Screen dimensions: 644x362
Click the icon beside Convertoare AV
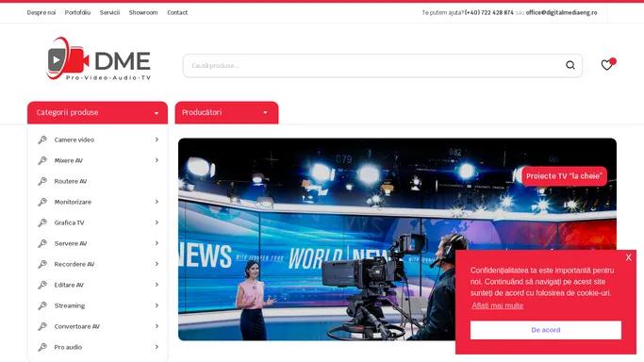42,326
